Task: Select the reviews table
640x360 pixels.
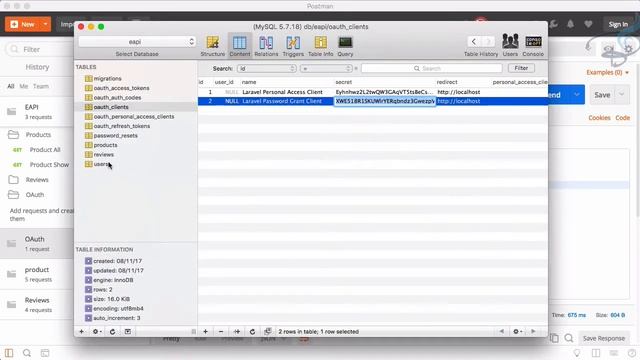Action: (104, 155)
